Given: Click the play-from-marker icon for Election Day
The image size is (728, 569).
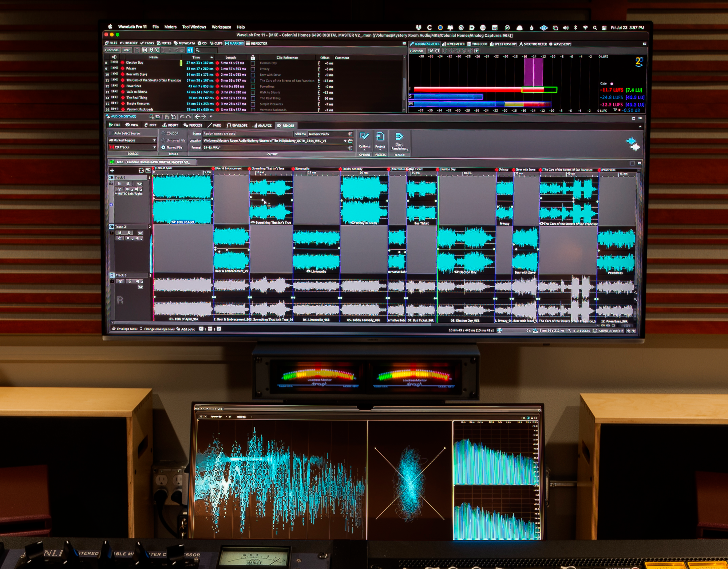Looking at the screenshot, I should (114, 63).
